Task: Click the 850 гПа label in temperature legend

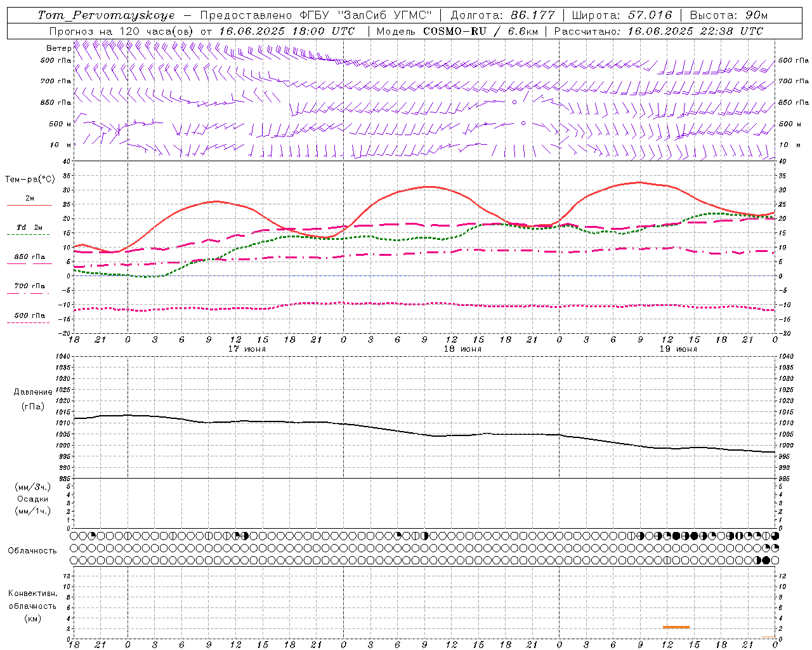Action: (30, 257)
